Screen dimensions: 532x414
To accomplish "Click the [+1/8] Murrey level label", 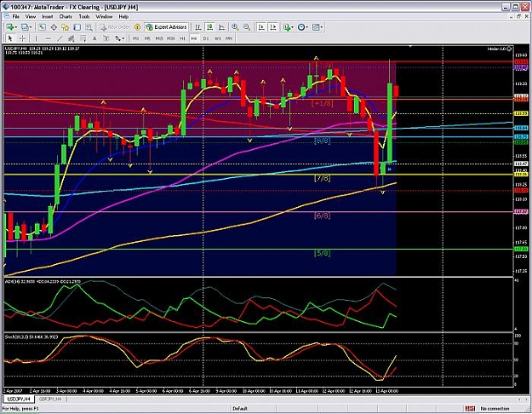I will 322,103.
